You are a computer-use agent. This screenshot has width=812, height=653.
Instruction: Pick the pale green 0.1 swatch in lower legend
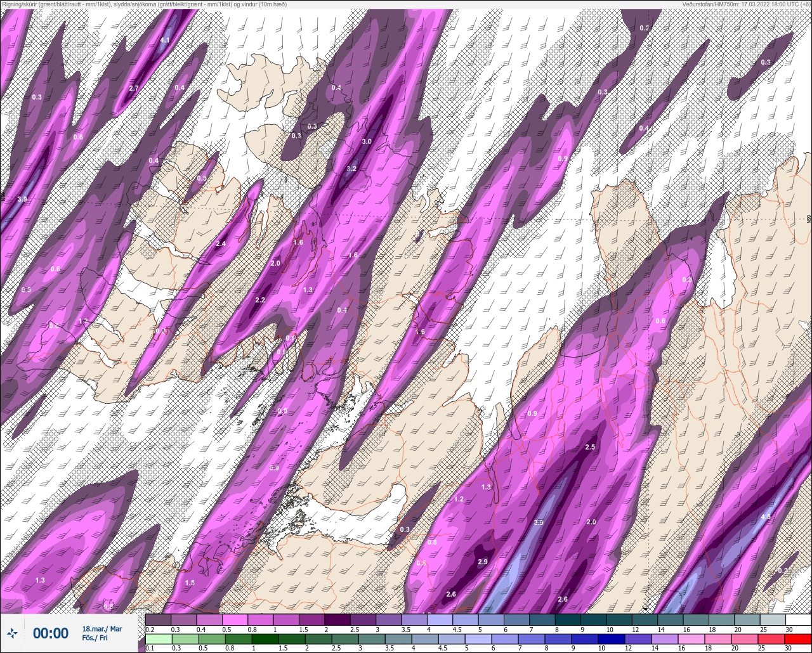[x=158, y=639]
